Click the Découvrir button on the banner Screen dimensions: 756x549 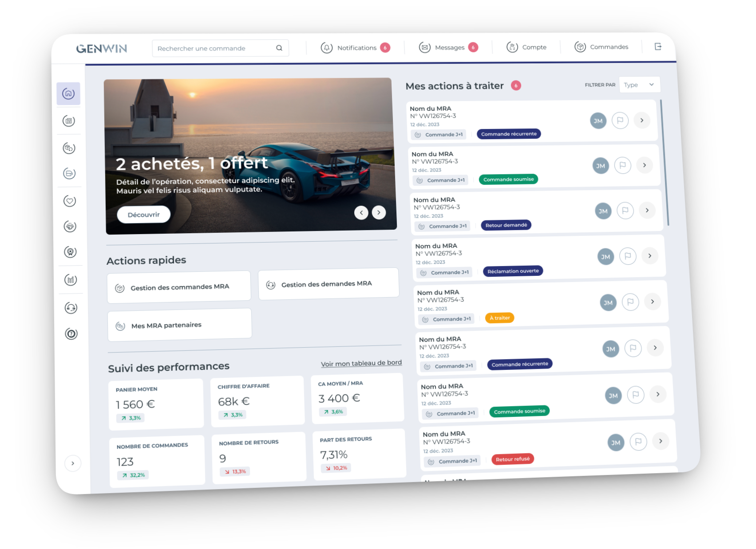click(x=144, y=215)
